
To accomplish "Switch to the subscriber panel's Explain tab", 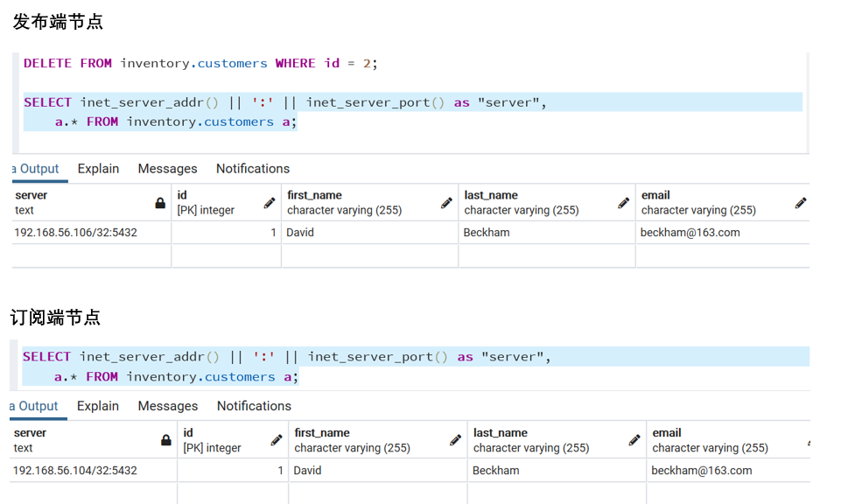I will click(x=98, y=405).
